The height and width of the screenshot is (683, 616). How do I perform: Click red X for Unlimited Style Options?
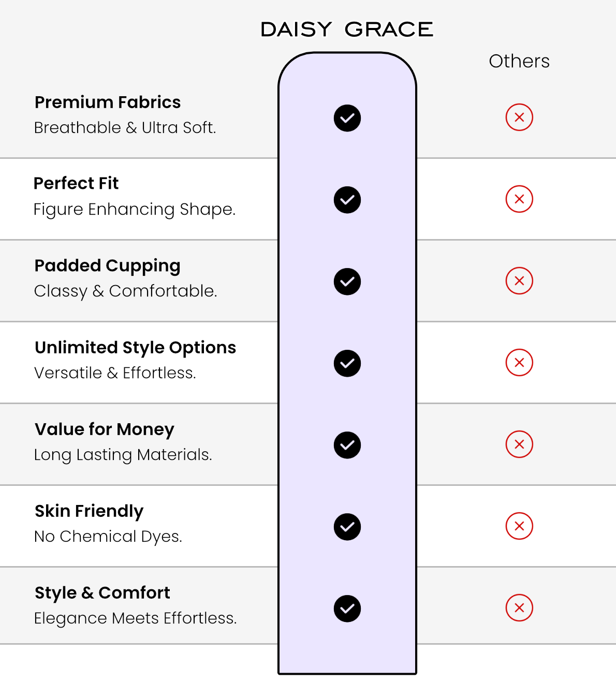coord(519,362)
